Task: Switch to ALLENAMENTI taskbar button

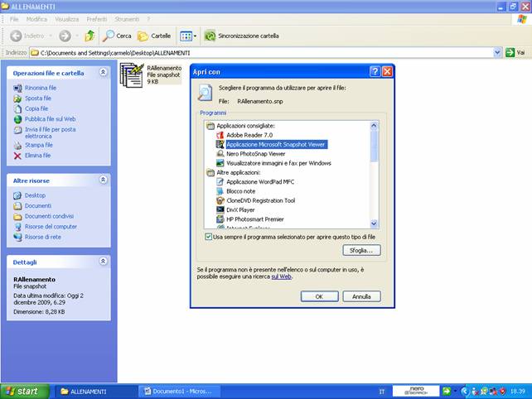Action: pyautogui.click(x=95, y=392)
